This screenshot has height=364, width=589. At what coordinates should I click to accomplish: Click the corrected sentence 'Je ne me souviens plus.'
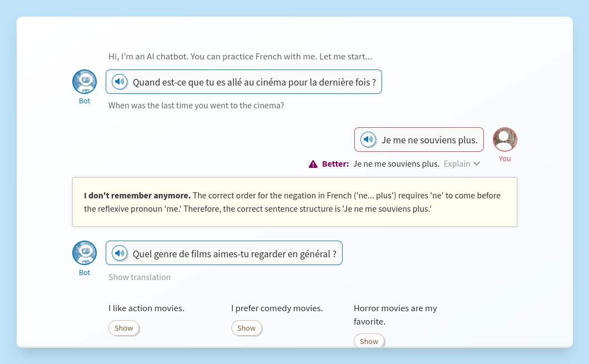tap(396, 164)
